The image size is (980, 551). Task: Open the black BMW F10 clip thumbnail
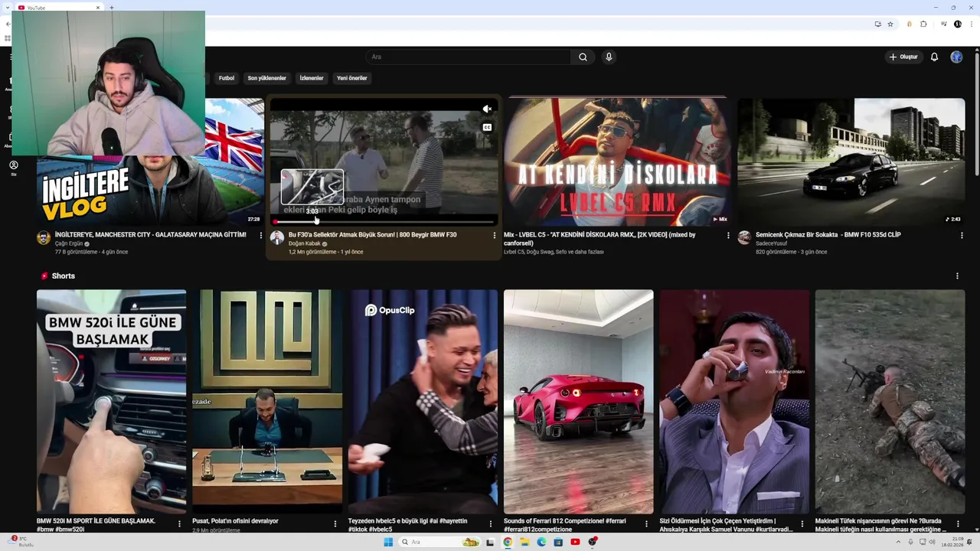tap(851, 161)
